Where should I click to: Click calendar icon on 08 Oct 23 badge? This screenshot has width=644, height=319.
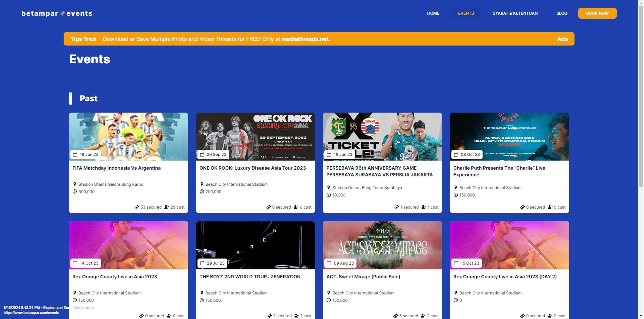456,154
